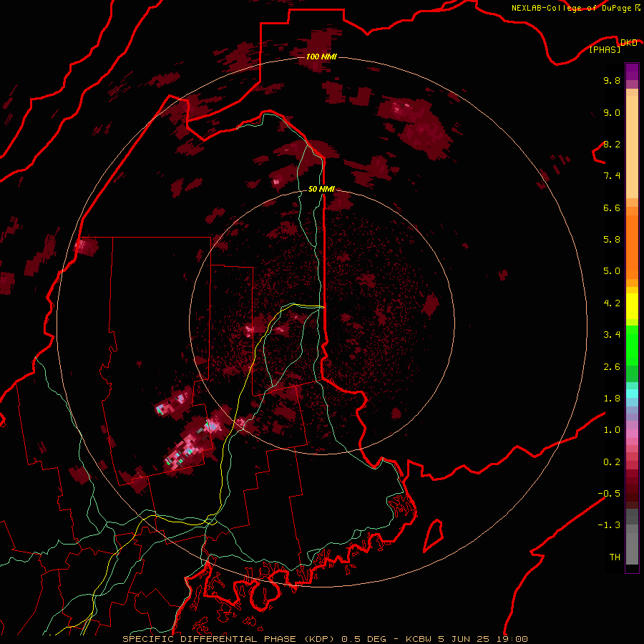Click the 4.2 scale value
The width and height of the screenshot is (644, 644).
(x=612, y=303)
